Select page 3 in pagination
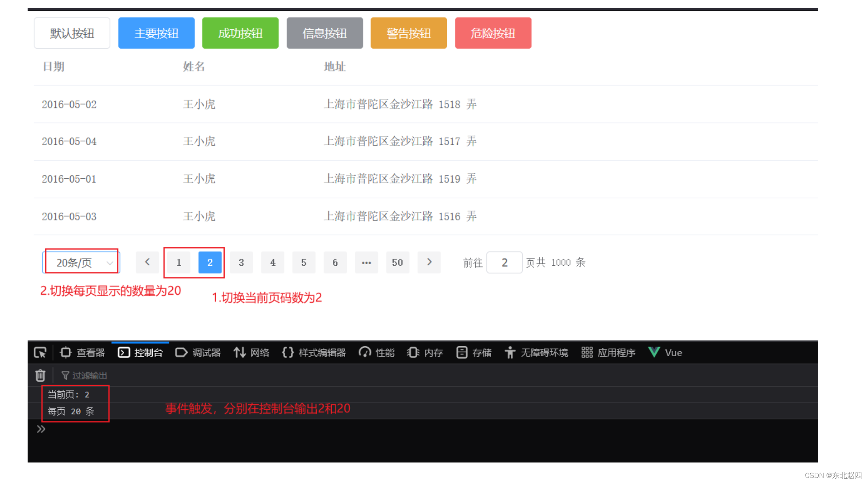The height and width of the screenshot is (483, 868). pos(241,262)
